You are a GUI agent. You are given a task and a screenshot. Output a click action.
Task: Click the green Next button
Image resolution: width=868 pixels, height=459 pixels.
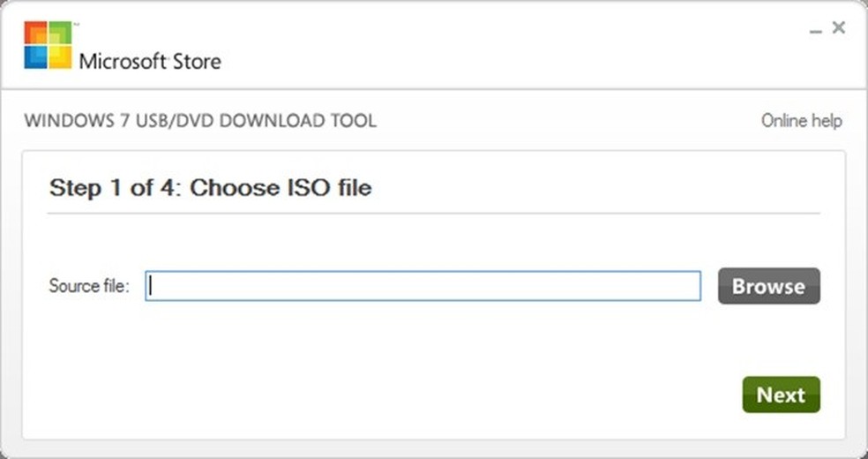781,395
